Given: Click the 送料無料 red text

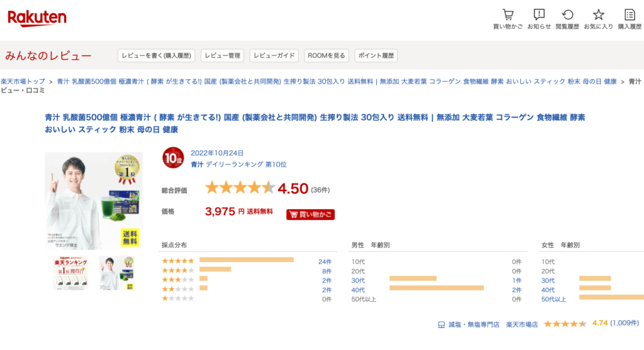Looking at the screenshot, I should tap(260, 212).
